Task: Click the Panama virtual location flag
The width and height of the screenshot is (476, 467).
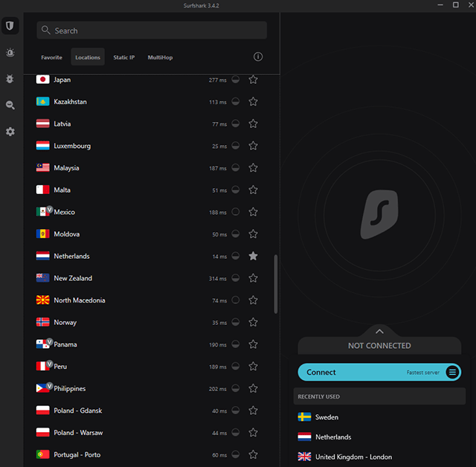Action: click(x=45, y=344)
